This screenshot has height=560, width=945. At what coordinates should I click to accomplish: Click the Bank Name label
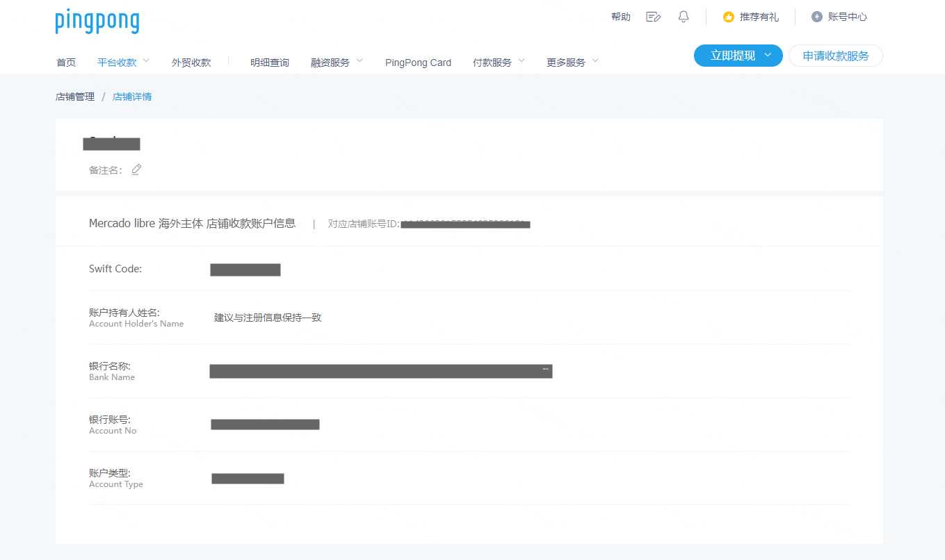pyautogui.click(x=112, y=377)
